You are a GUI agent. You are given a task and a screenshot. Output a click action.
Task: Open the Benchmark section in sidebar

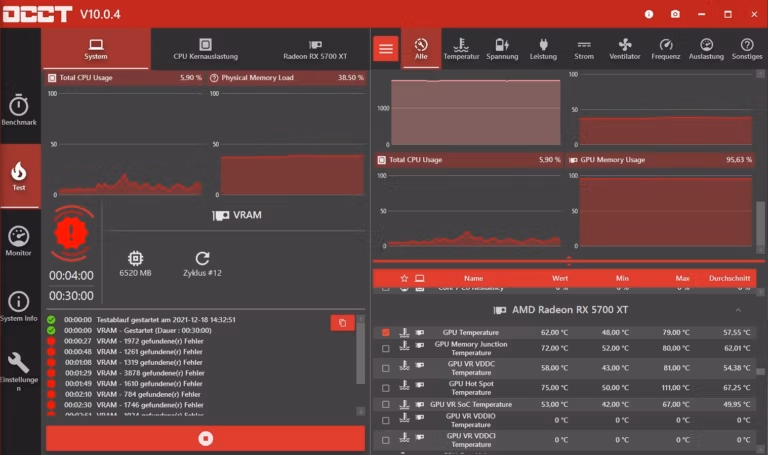click(19, 110)
